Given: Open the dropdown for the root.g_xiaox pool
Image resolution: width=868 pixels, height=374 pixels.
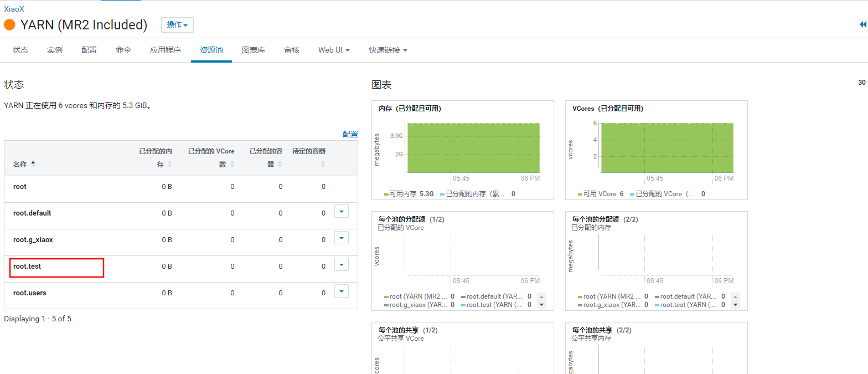Looking at the screenshot, I should click(342, 238).
